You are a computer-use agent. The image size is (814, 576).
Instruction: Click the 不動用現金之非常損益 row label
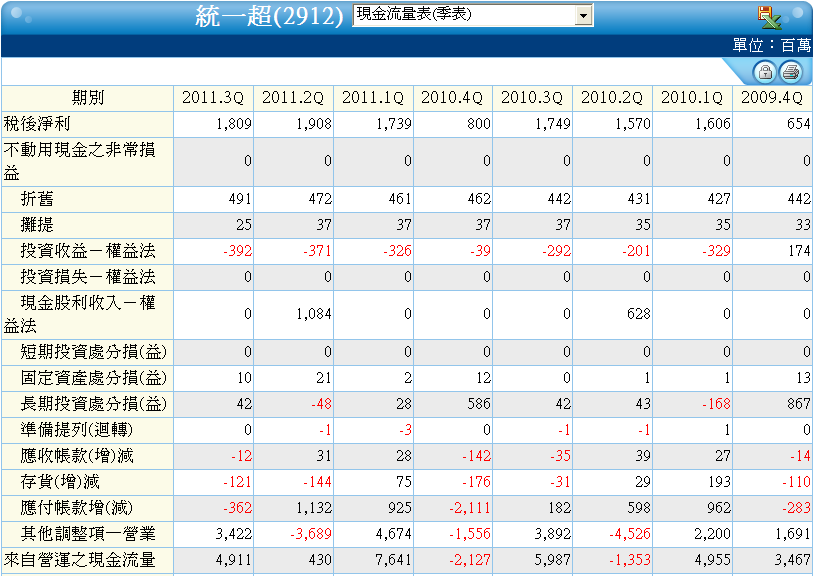[x=79, y=161]
